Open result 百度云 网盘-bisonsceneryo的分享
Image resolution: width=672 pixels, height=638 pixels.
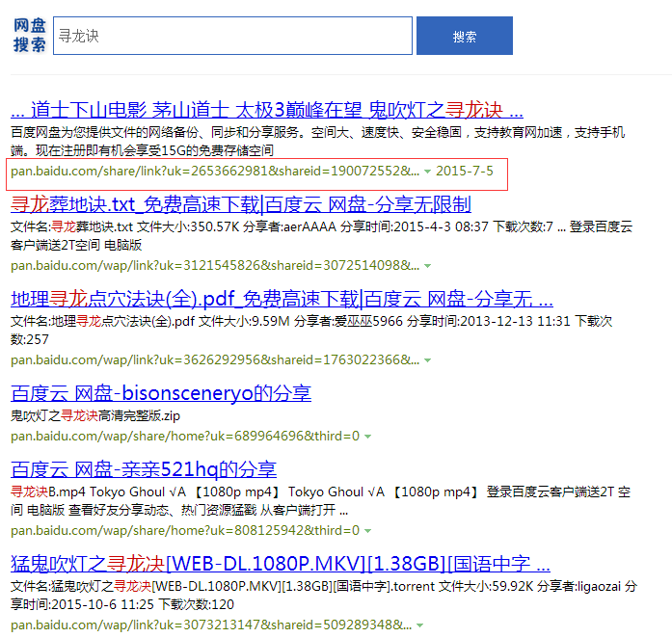(x=161, y=393)
